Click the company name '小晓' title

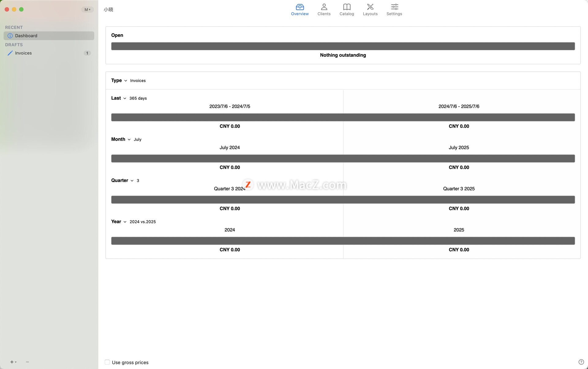(x=108, y=9)
